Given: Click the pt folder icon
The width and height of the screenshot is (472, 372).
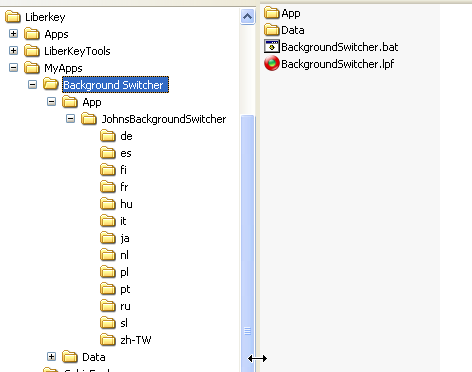Looking at the screenshot, I should pyautogui.click(x=108, y=289).
